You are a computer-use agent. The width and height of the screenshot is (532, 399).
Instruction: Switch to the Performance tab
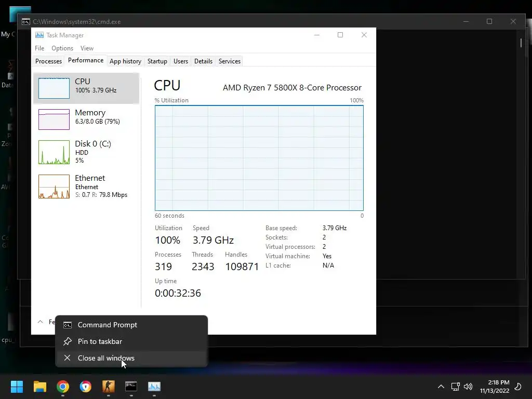coord(86,60)
